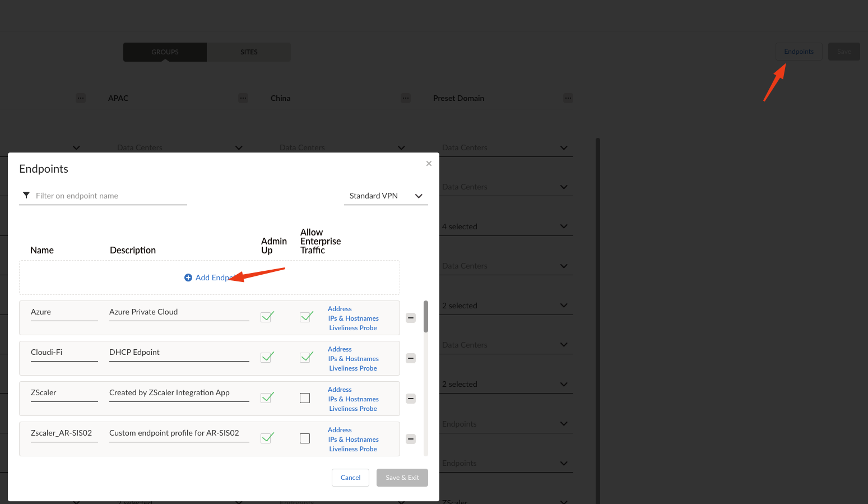The height and width of the screenshot is (504, 868).
Task: Remove the Cloudi-Fi endpoint row
Action: [x=411, y=358]
